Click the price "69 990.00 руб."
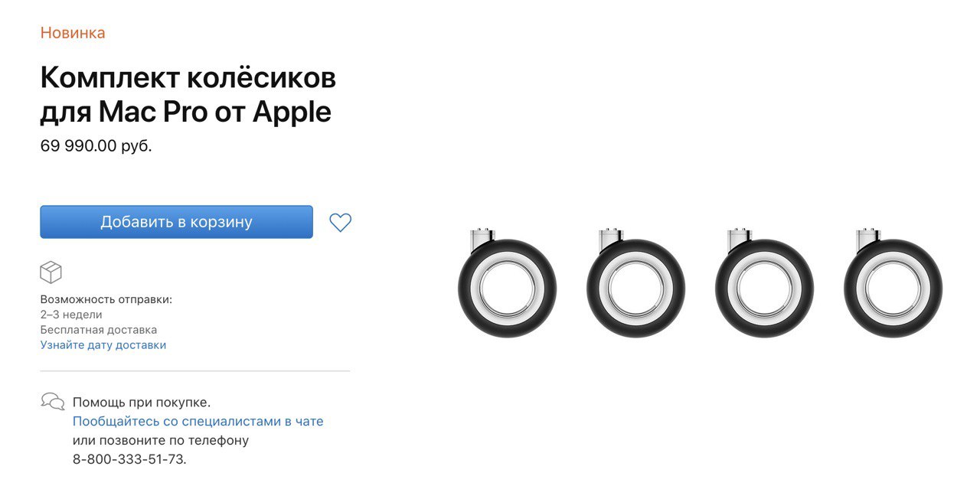 96,145
